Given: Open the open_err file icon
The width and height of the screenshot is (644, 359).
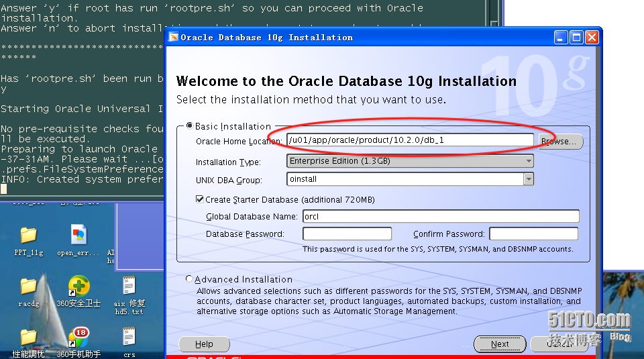Looking at the screenshot, I should point(78,235).
